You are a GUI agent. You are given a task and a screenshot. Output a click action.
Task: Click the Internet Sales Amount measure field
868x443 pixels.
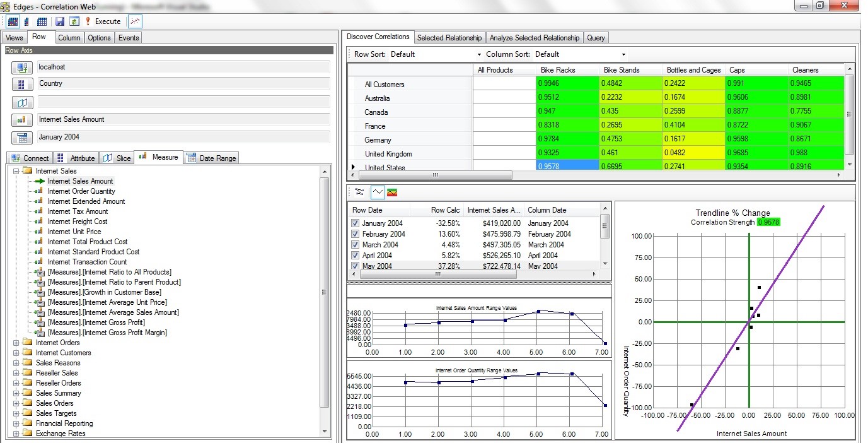183,119
